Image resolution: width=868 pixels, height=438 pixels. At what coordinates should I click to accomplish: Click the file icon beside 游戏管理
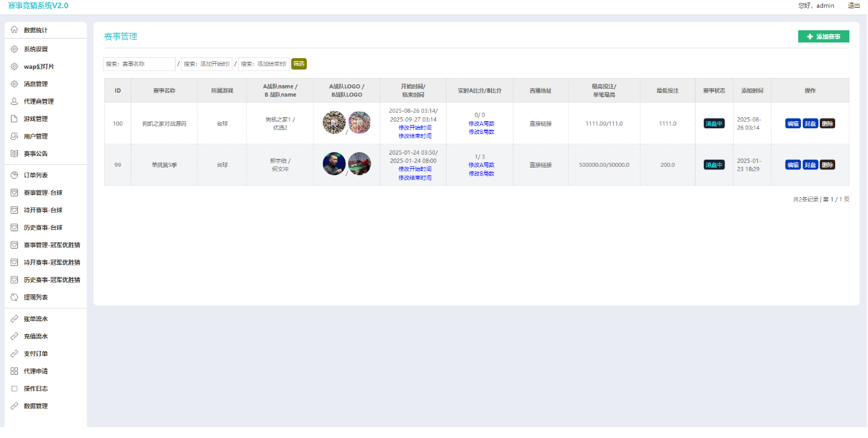[x=14, y=119]
